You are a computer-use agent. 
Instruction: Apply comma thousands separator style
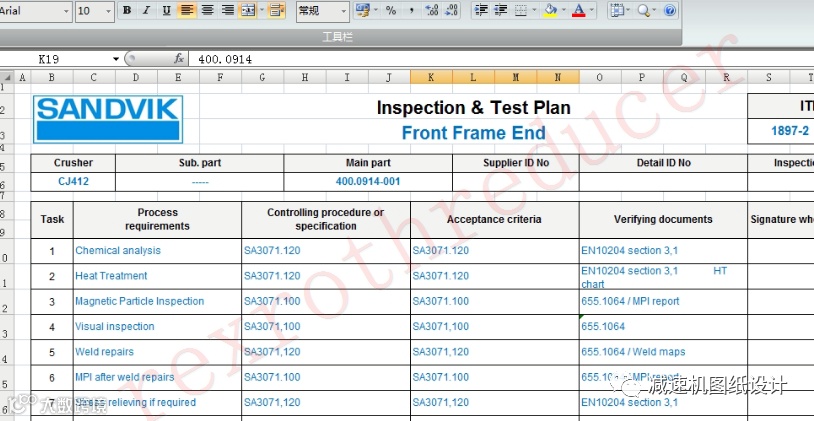tap(411, 10)
